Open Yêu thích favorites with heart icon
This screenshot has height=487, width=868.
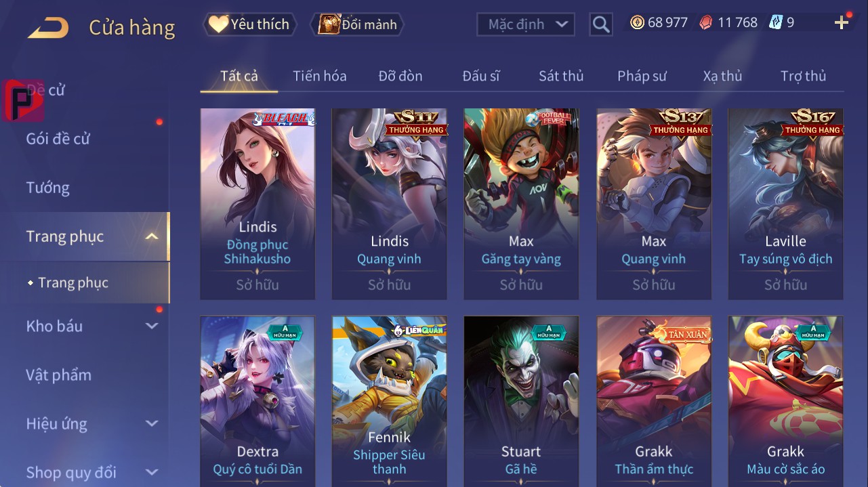[250, 24]
